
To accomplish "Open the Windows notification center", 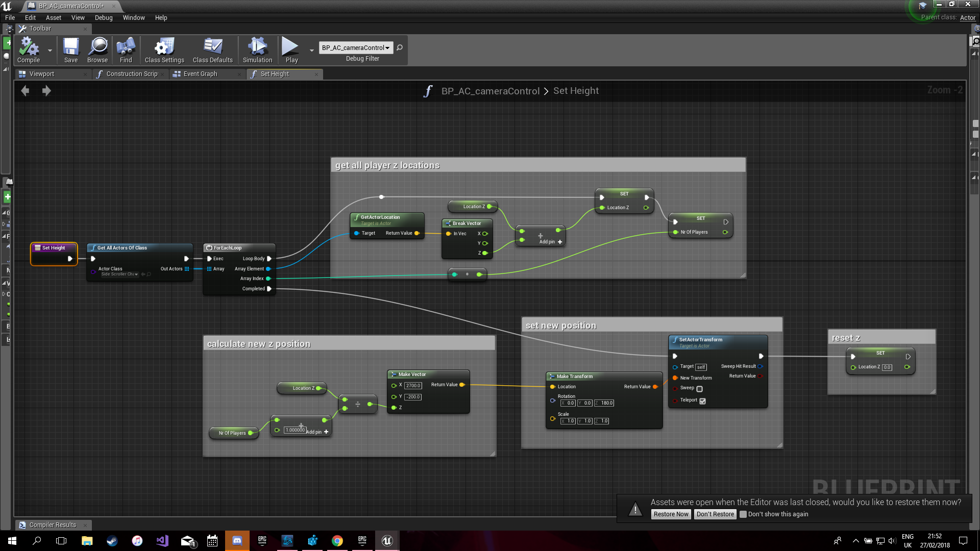I will pyautogui.click(x=963, y=541).
